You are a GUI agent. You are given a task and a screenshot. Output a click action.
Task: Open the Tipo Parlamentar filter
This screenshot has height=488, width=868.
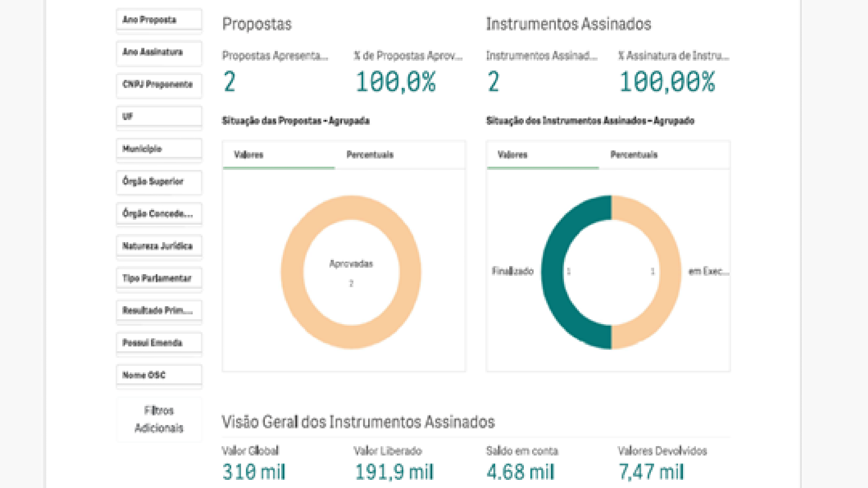159,278
